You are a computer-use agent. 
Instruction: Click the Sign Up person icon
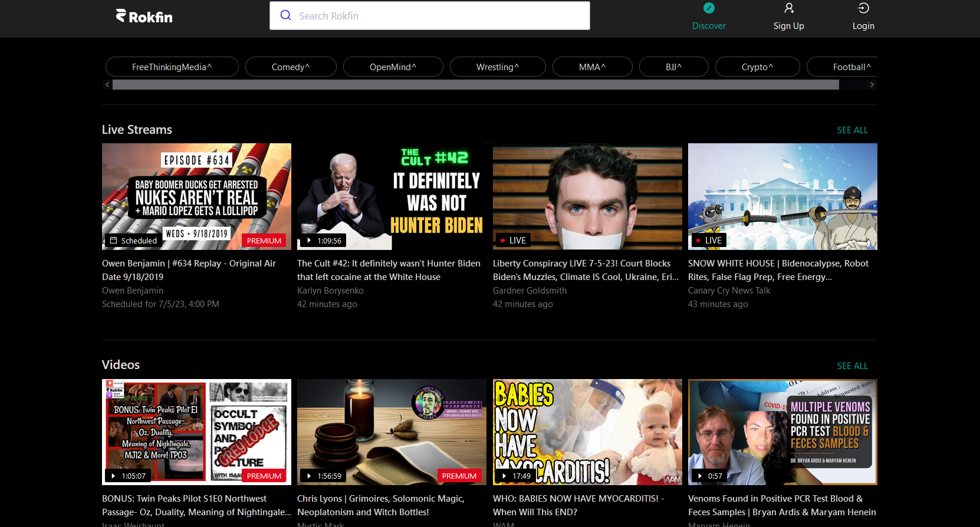pyautogui.click(x=789, y=8)
